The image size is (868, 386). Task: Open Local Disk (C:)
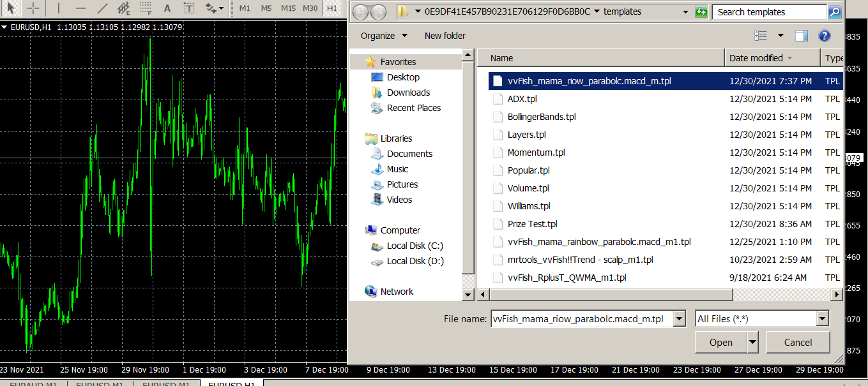[415, 246]
